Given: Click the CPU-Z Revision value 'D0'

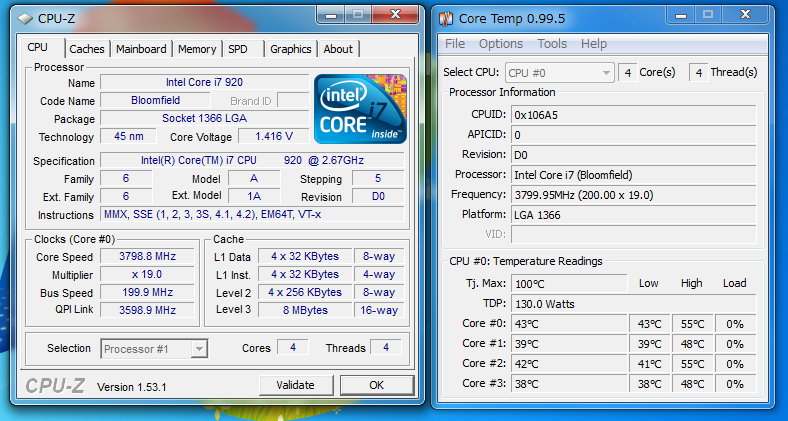Looking at the screenshot, I should click(x=378, y=196).
